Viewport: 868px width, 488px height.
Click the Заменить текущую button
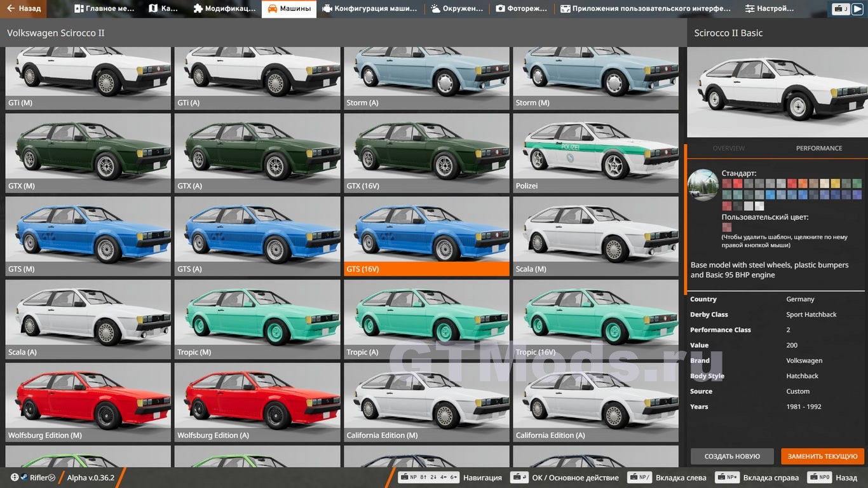click(x=822, y=456)
